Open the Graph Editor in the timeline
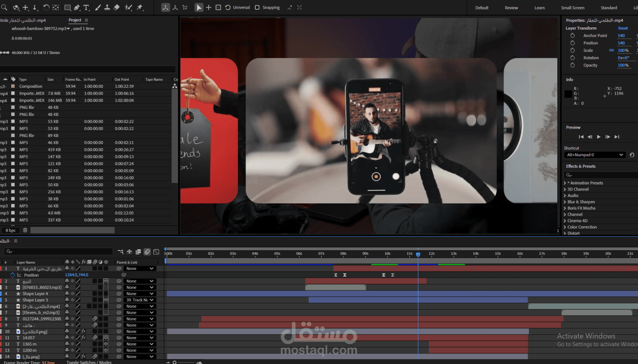Image resolution: width=638 pixels, height=364 pixels. pyautogui.click(x=156, y=251)
